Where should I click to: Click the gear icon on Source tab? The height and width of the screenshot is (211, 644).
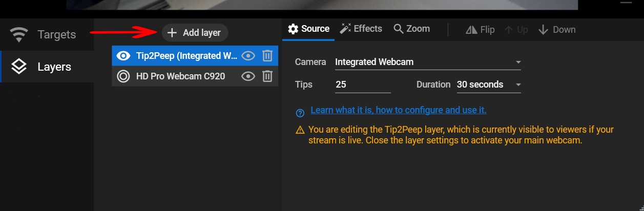tap(293, 29)
